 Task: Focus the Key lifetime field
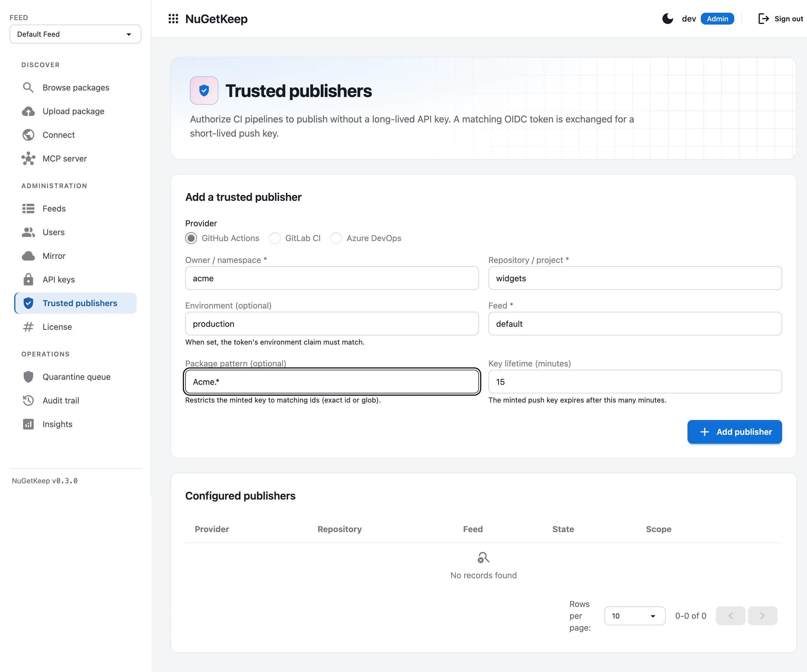(x=635, y=382)
